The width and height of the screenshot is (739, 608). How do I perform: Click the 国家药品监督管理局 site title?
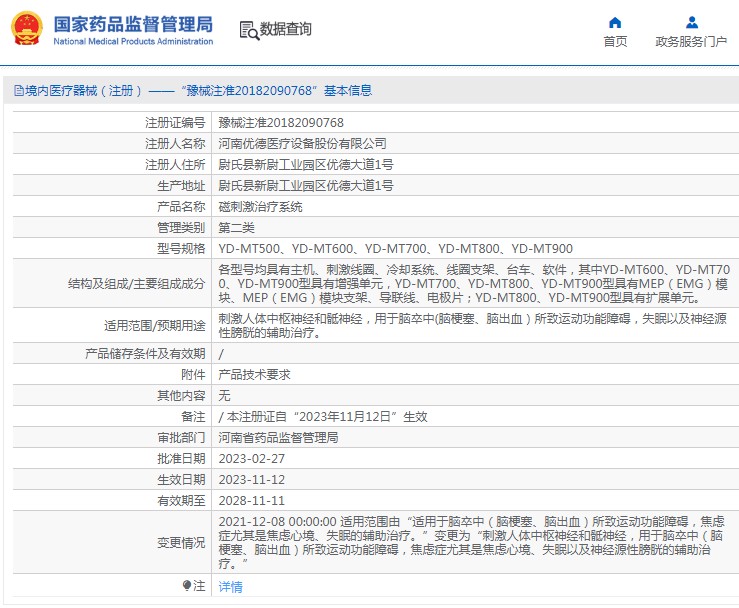pos(132,22)
